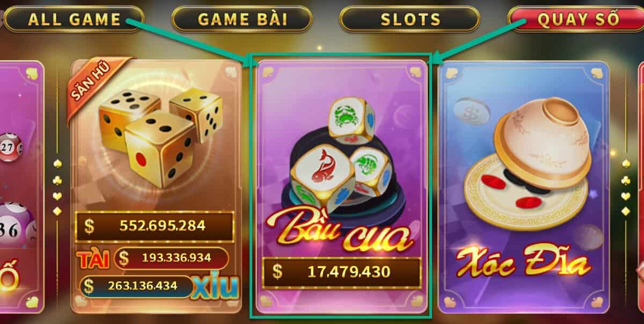Open the Bầu Cua game card
Image resolution: width=644 pixels, height=324 pixels.
coord(341,186)
